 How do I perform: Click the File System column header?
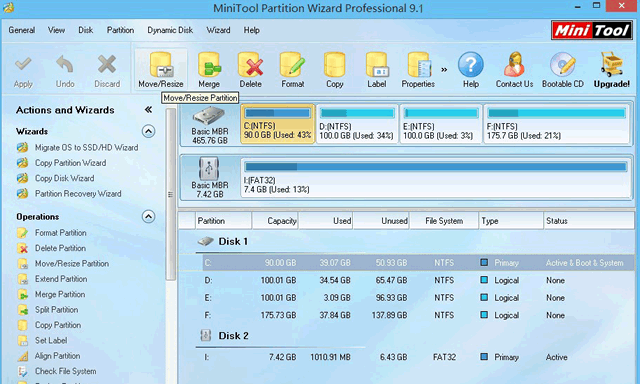(x=444, y=221)
